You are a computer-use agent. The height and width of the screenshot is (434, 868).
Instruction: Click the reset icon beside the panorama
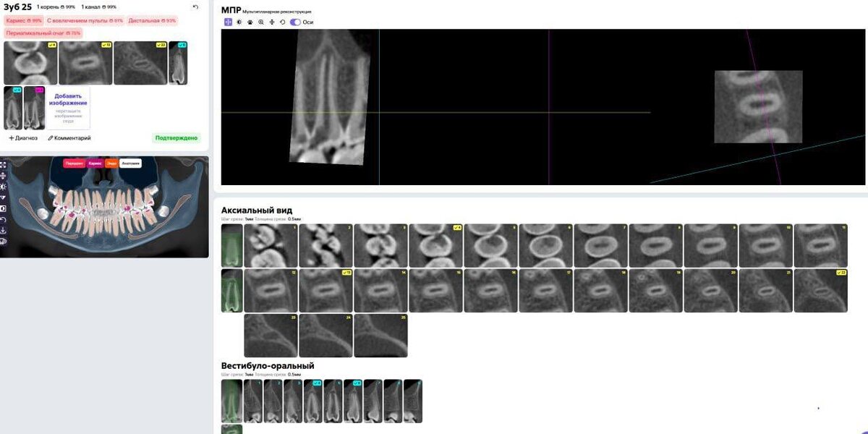(x=3, y=219)
